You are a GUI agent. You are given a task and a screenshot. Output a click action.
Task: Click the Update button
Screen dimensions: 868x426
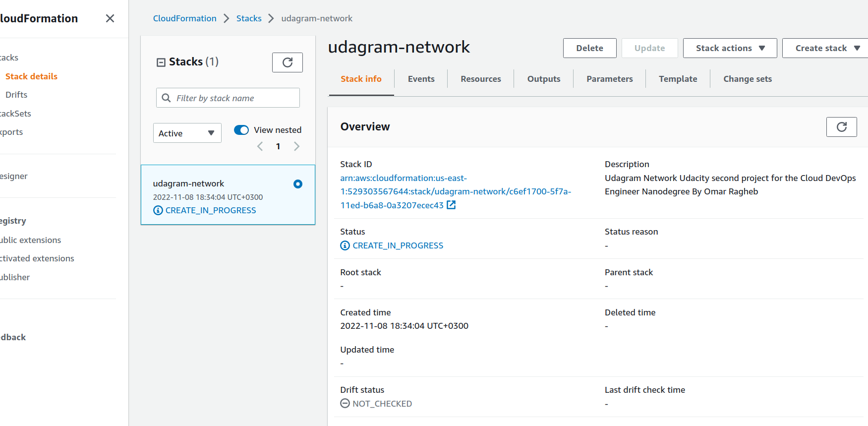(x=650, y=48)
